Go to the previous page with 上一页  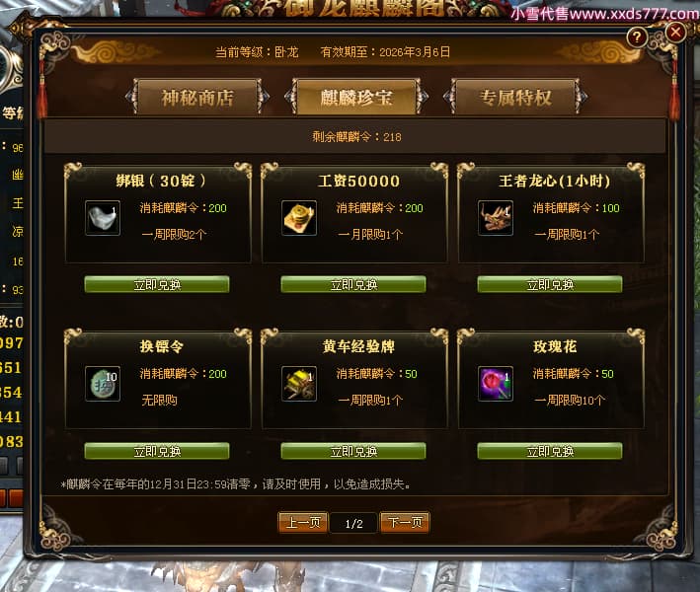303,522
